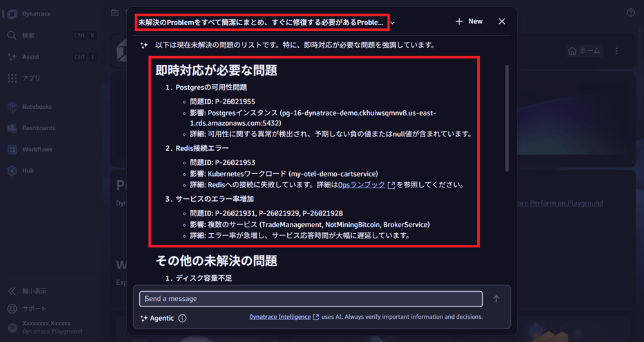Toggle the Agentic mode selector
644x342 pixels.
click(x=157, y=318)
